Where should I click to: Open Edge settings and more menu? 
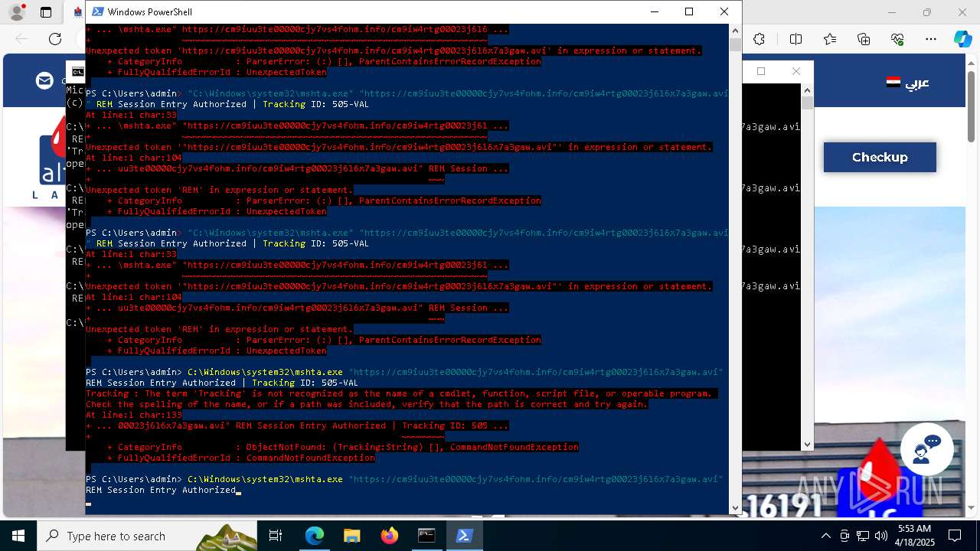point(931,39)
